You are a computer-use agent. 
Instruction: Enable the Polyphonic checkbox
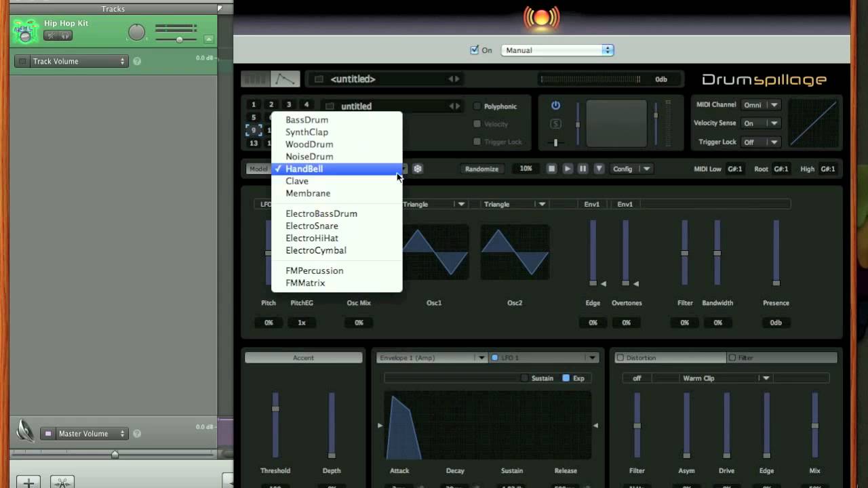(477, 106)
